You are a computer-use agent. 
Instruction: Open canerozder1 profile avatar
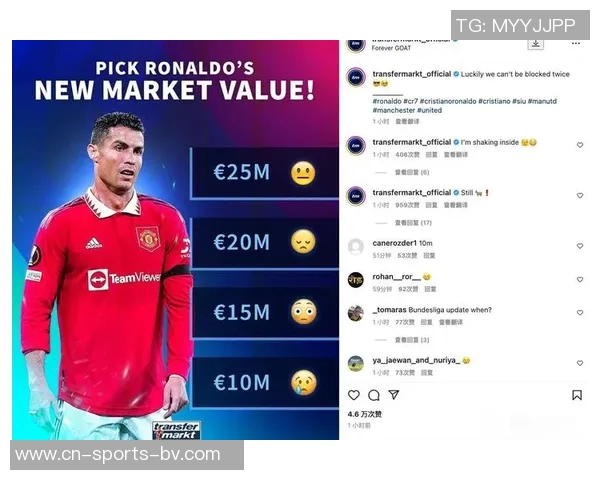356,247
